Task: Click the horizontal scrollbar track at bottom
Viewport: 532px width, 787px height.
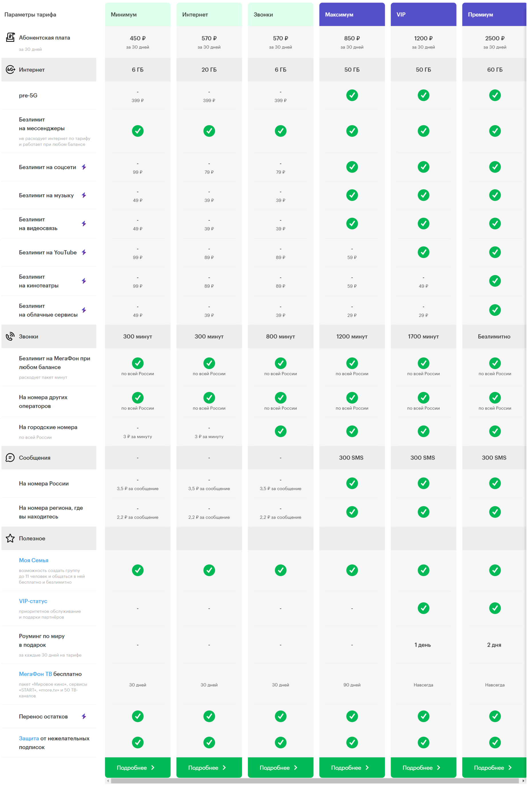Action: click(315, 781)
